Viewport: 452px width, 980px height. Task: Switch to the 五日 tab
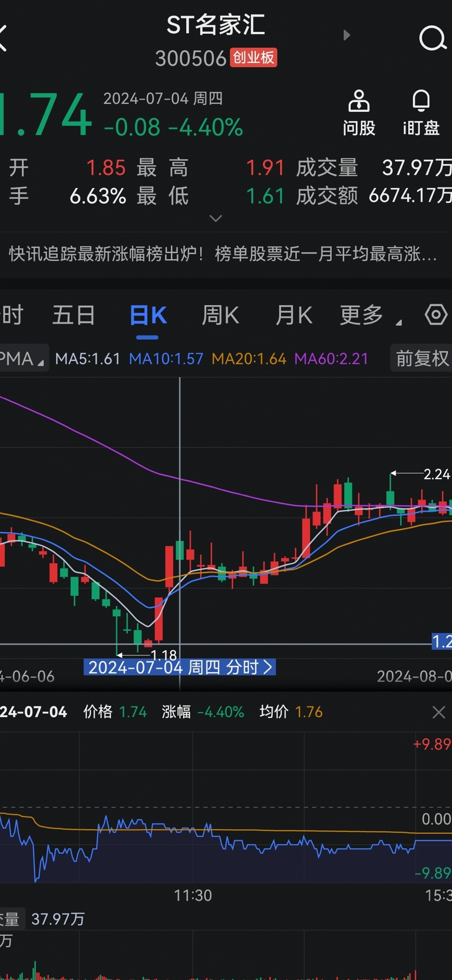coord(74,315)
